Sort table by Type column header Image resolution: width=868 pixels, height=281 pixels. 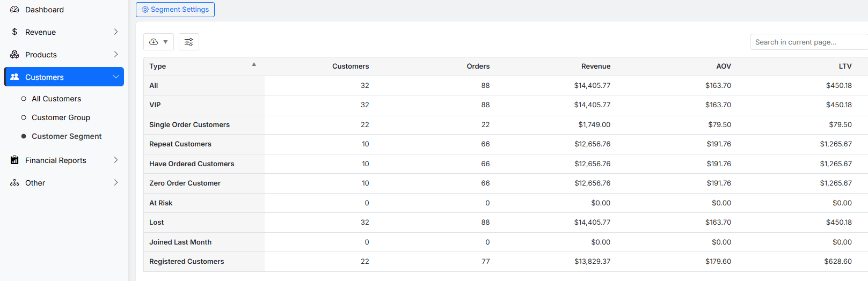(x=158, y=66)
